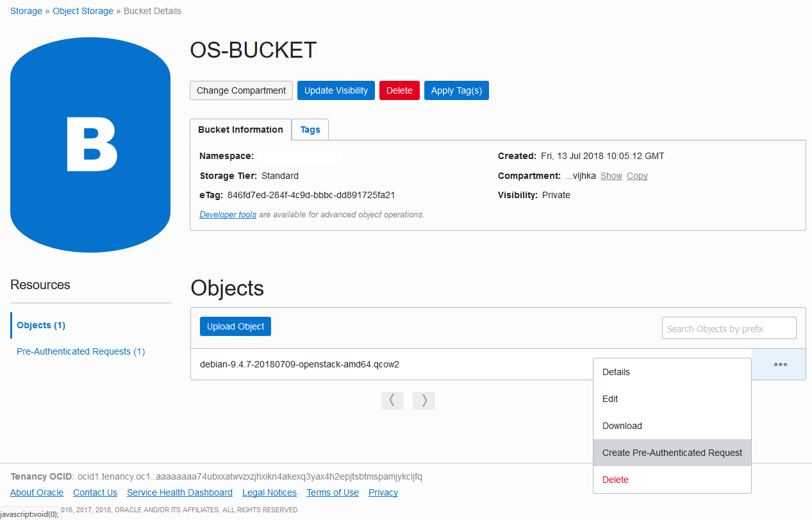
Task: Click the Visibility Private value
Action: [556, 195]
